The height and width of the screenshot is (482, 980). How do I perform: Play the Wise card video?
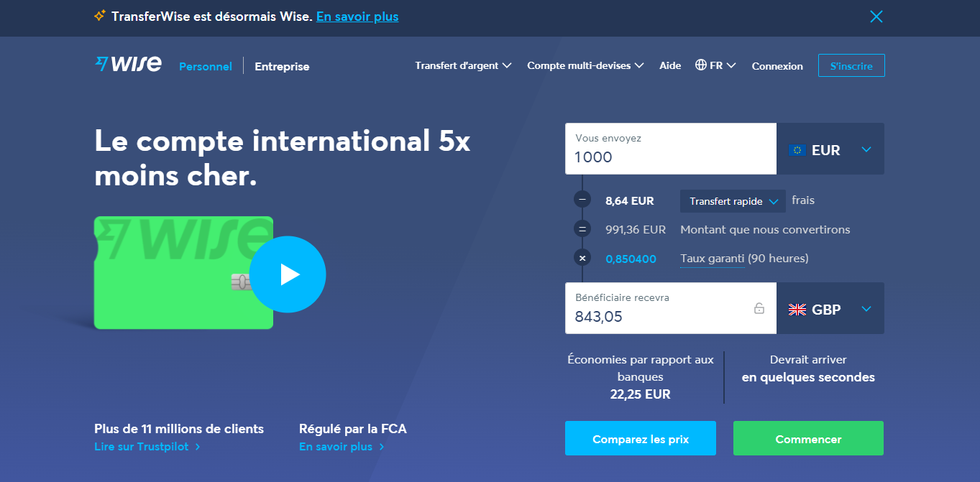click(288, 274)
